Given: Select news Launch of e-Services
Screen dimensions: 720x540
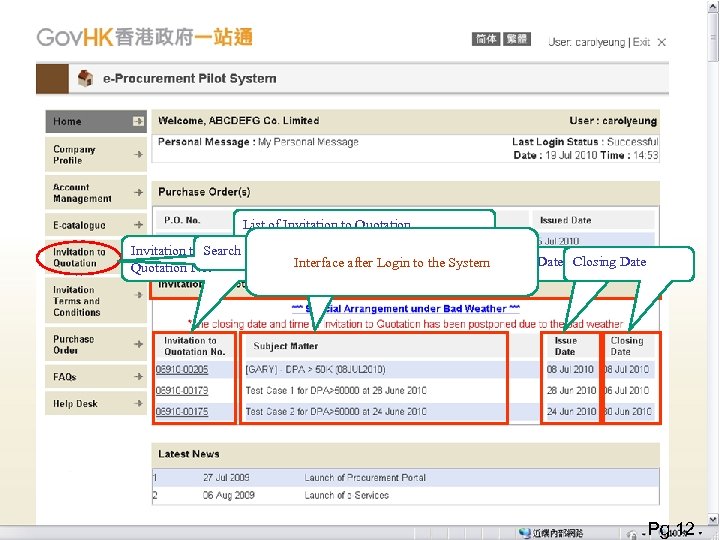Looking at the screenshot, I should click(347, 495).
